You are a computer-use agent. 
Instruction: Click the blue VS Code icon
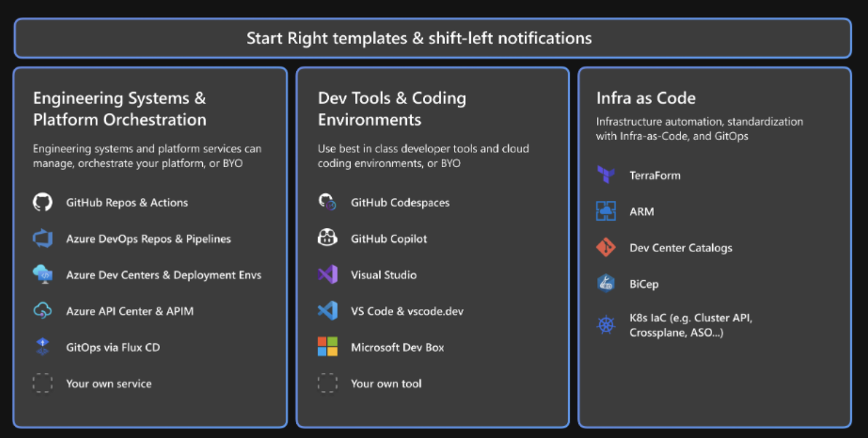(x=328, y=311)
